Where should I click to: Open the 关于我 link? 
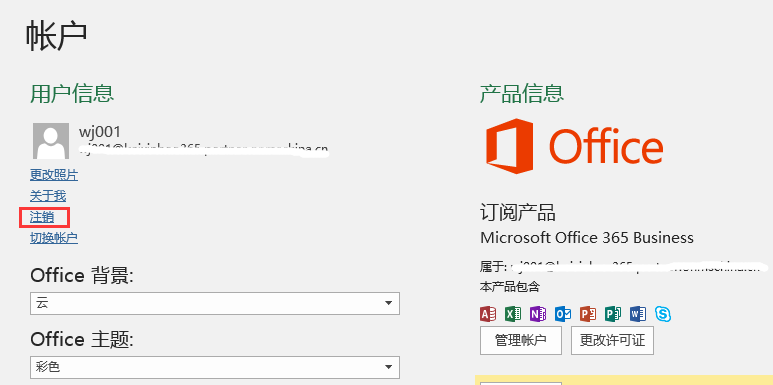pos(48,196)
